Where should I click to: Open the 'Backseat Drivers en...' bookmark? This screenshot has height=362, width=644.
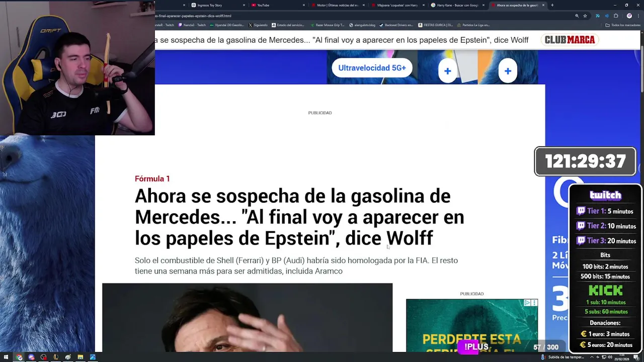tap(396, 25)
